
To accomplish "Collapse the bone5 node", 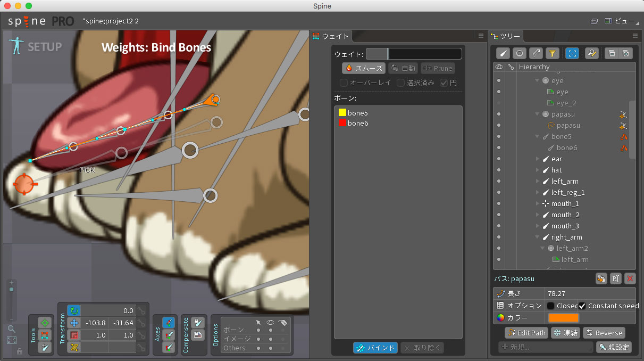I will click(538, 136).
